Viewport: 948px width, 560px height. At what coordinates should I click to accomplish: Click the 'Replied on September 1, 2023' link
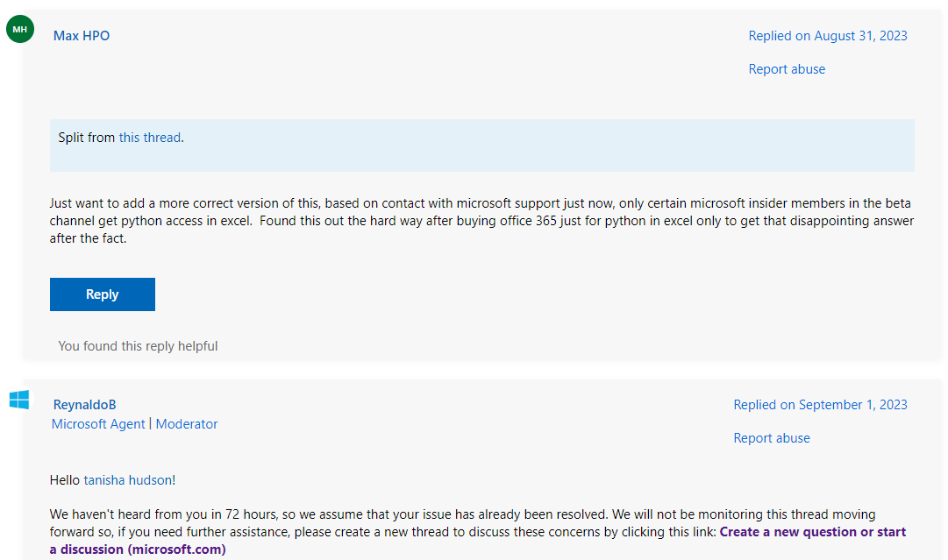(x=821, y=405)
